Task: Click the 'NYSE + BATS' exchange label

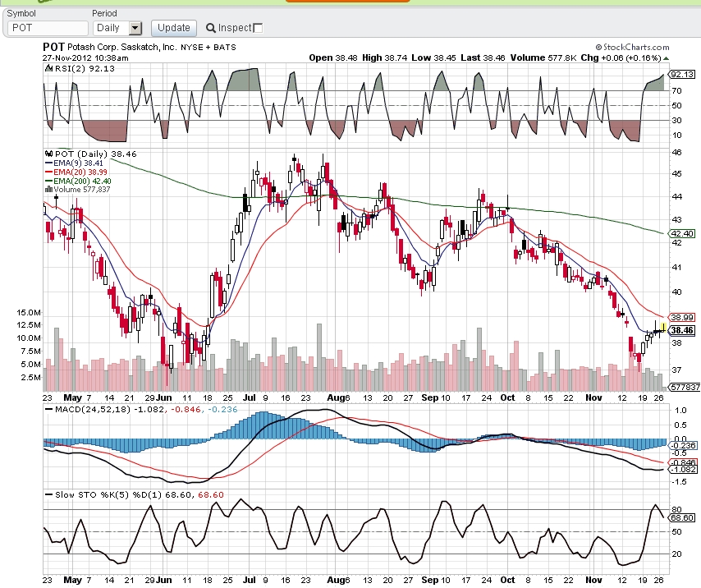Action: 208,47
